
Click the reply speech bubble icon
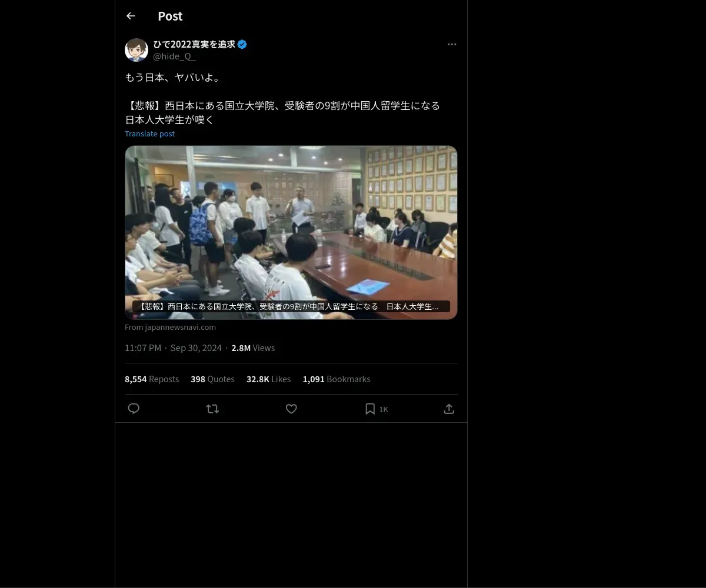pyautogui.click(x=134, y=409)
